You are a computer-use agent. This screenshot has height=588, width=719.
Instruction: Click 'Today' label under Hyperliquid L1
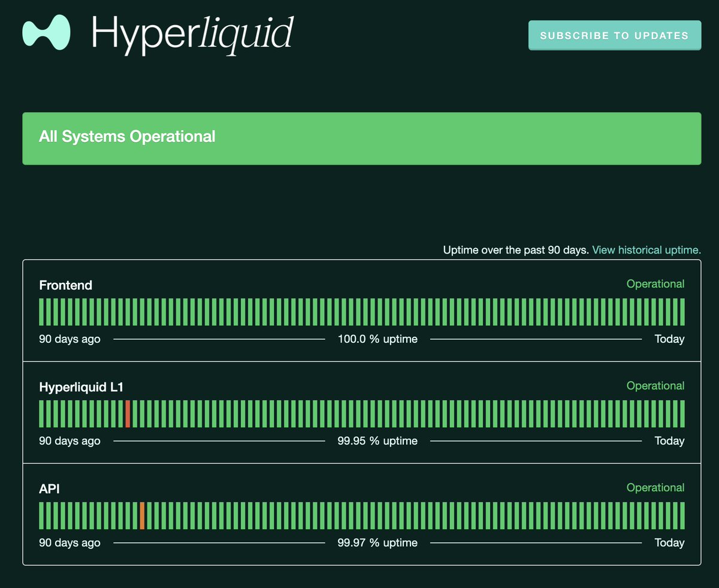point(669,441)
